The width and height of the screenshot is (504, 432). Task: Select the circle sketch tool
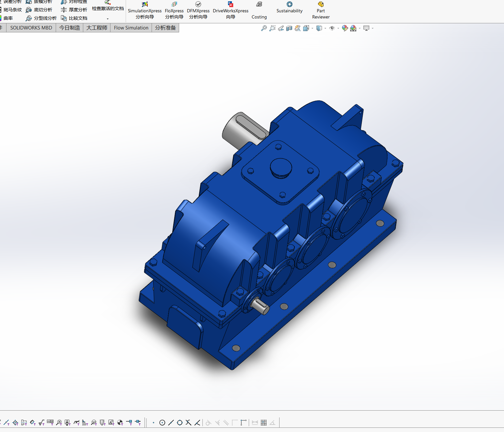pyautogui.click(x=162, y=423)
